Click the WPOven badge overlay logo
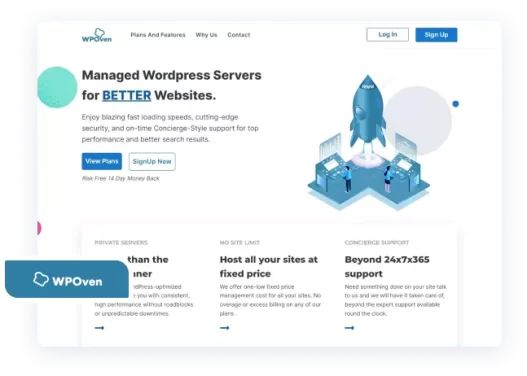This screenshot has width=527, height=376. [x=67, y=280]
